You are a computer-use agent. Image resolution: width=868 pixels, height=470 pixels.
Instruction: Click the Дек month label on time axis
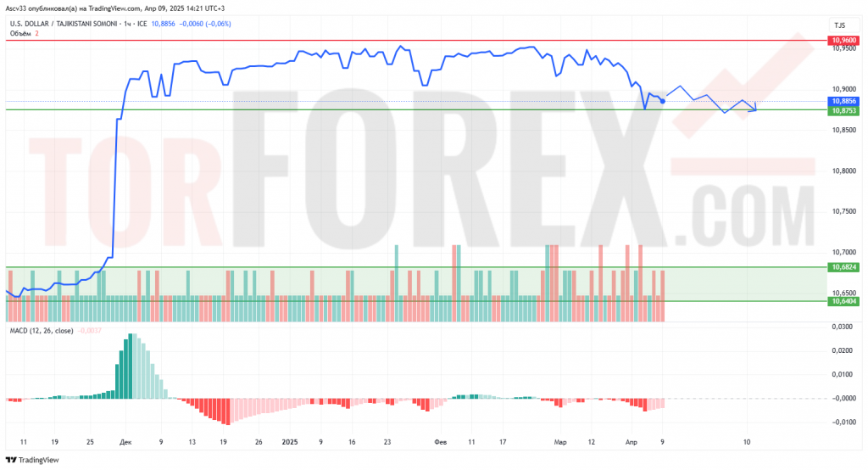(125, 442)
